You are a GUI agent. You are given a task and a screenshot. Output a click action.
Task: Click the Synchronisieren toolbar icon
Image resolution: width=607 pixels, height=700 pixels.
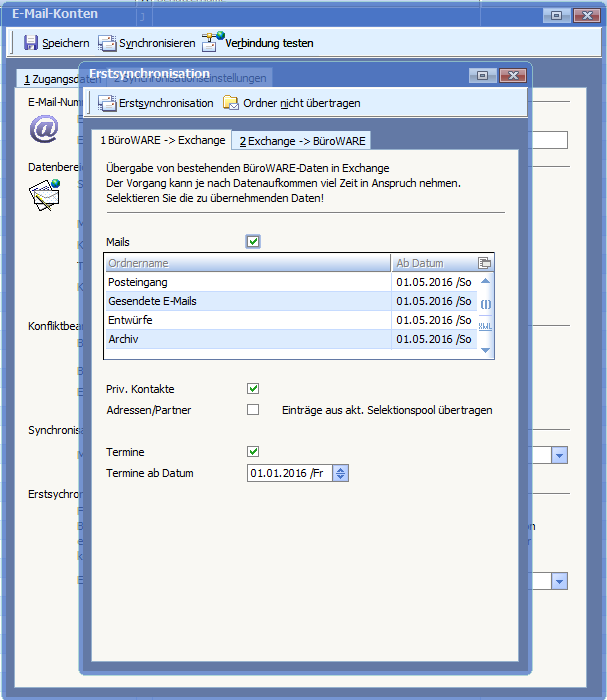point(107,43)
